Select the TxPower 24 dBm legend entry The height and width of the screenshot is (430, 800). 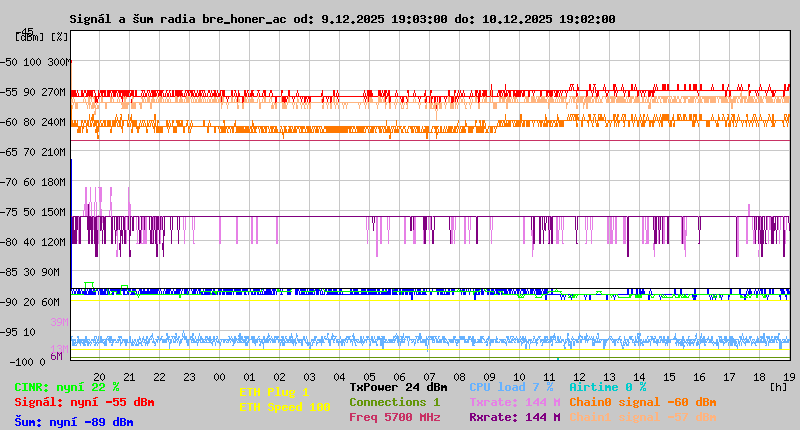point(398,387)
